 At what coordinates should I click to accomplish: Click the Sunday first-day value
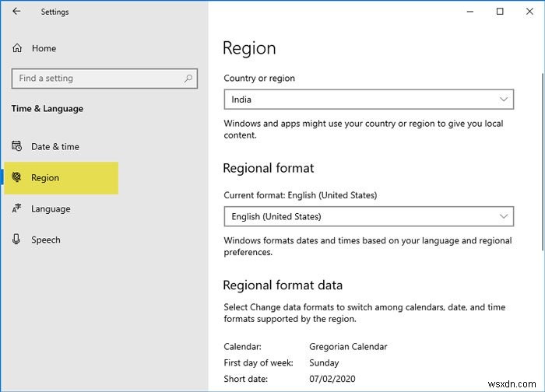324,362
